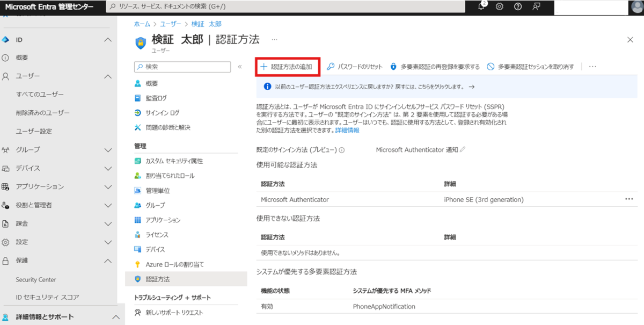Screen dimensions: 644x325
Task: Click 多要素認証セッションを取り消す
Action: point(530,67)
